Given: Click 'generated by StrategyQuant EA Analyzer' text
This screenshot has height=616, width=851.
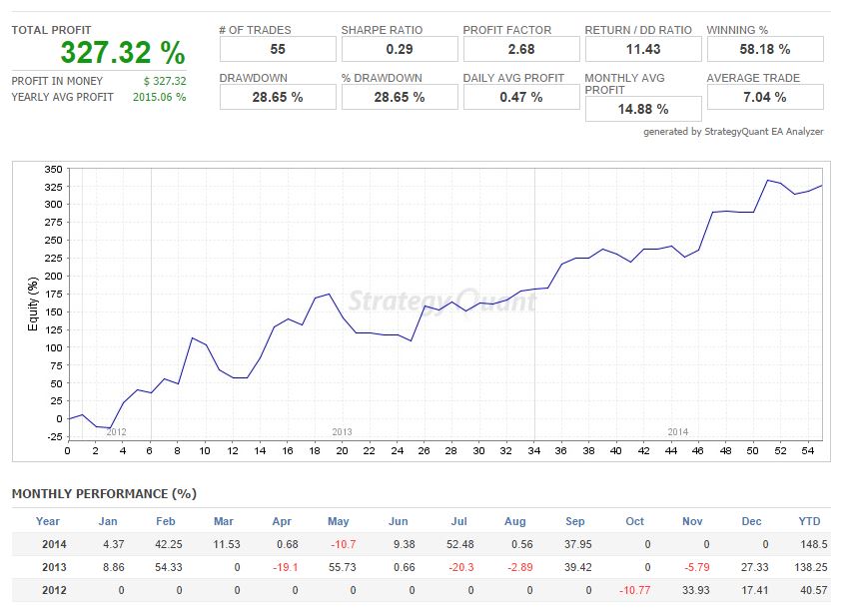Looking at the screenshot, I should [x=733, y=132].
